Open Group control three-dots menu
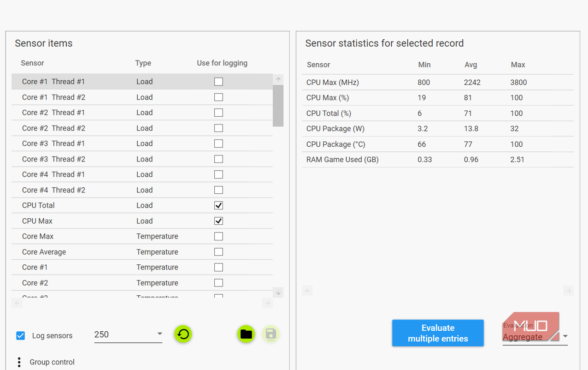This screenshot has height=370, width=588. 19,362
